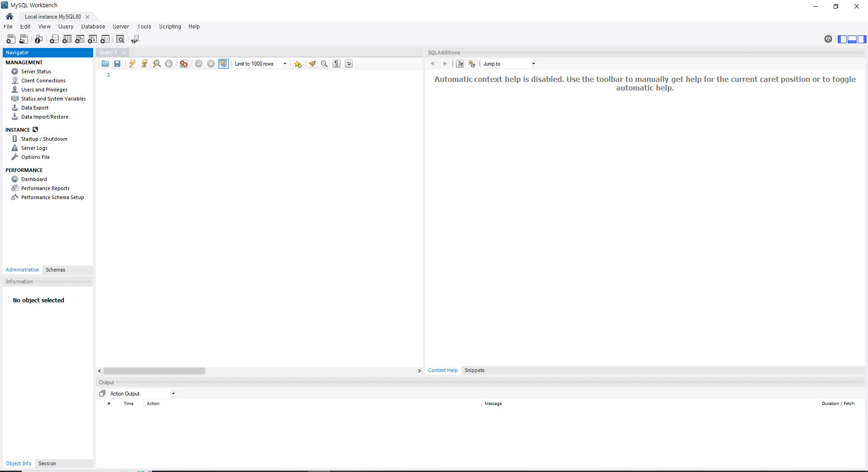Toggle word wrap icon
Screen dimensions: 868x472
[x=349, y=64]
